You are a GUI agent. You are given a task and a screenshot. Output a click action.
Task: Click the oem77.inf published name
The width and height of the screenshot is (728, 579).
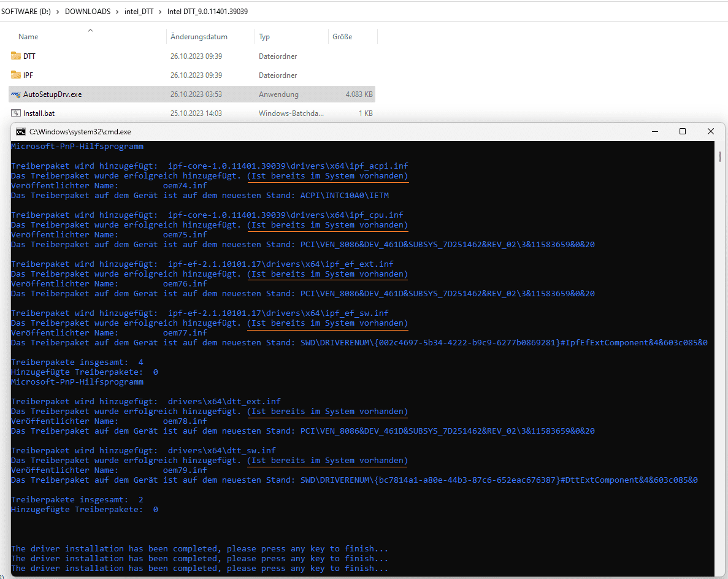(185, 333)
